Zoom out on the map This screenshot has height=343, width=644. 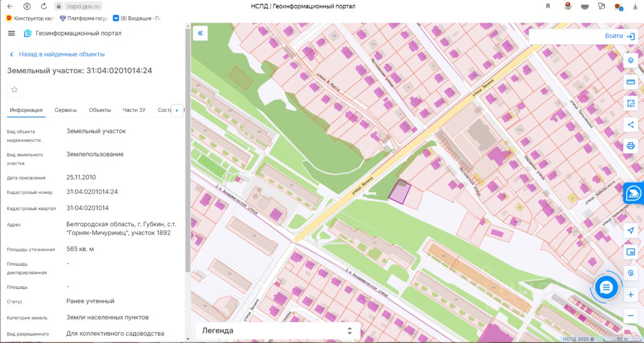(x=630, y=316)
